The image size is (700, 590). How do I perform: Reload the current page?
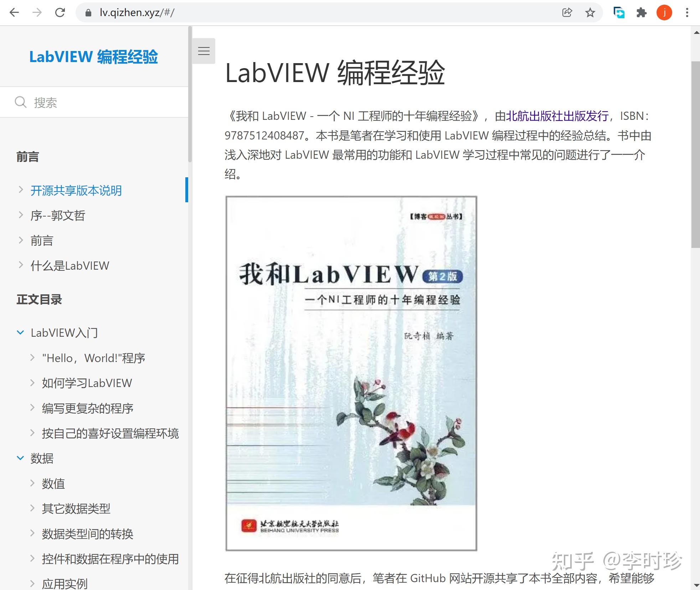point(60,12)
